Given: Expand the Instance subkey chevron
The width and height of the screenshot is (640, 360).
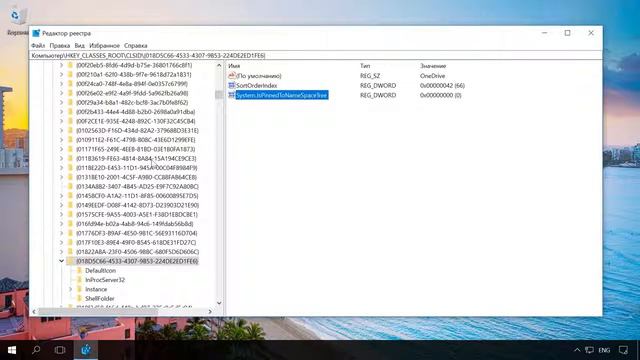Looking at the screenshot, I should click(71, 289).
